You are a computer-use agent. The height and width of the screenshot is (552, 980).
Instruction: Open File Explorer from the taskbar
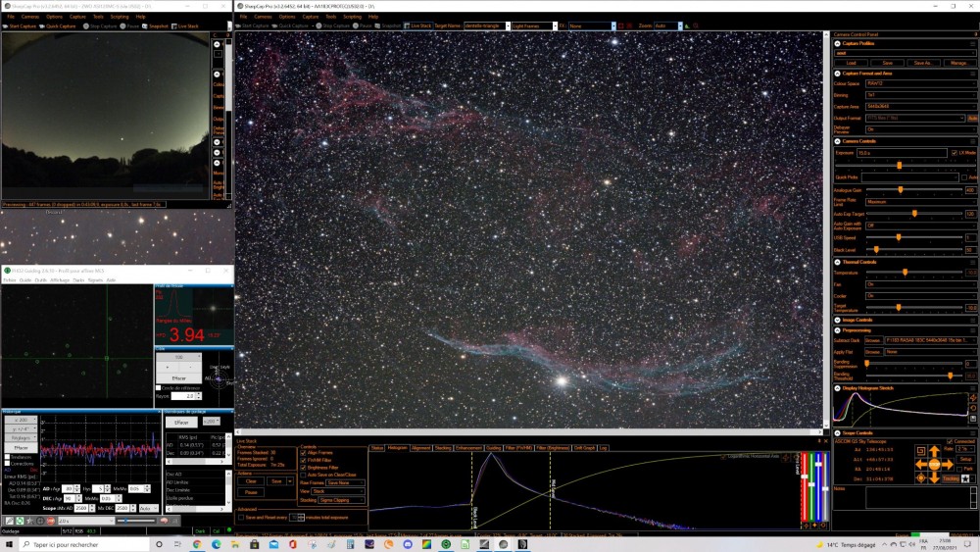[x=235, y=544]
